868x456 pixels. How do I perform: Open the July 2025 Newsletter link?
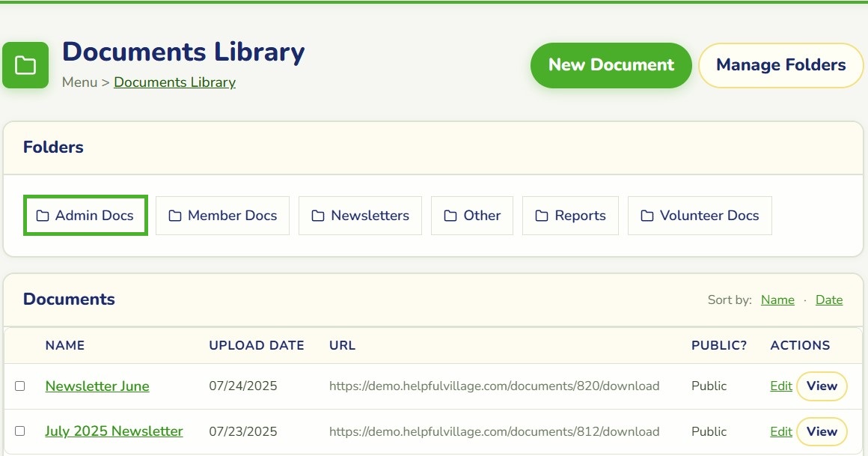point(114,431)
